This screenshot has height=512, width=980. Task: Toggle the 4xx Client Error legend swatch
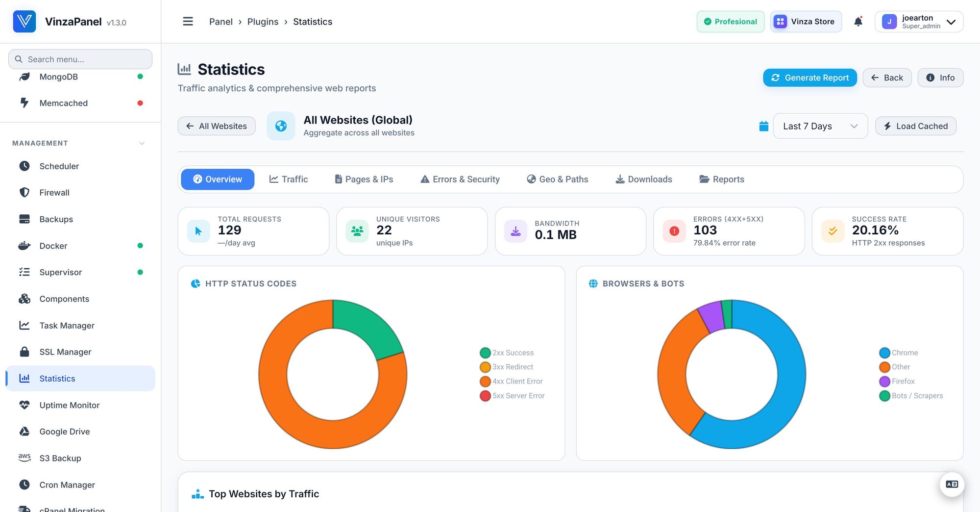485,381
